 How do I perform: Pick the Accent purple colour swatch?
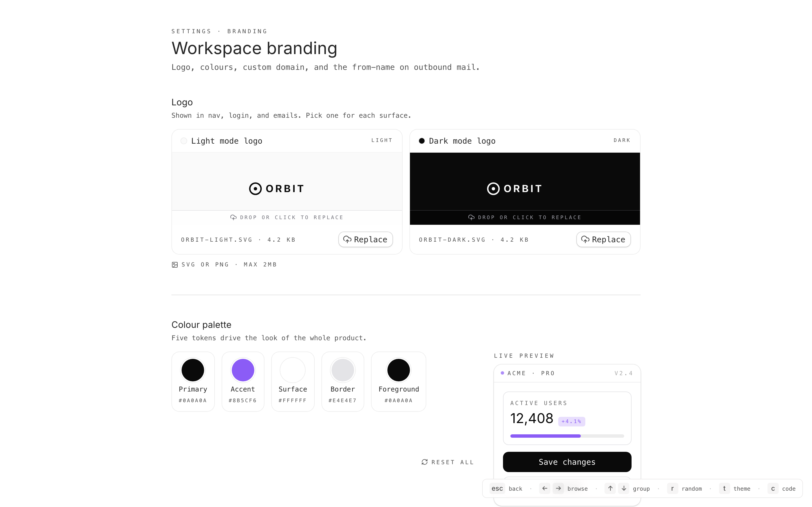pyautogui.click(x=243, y=370)
